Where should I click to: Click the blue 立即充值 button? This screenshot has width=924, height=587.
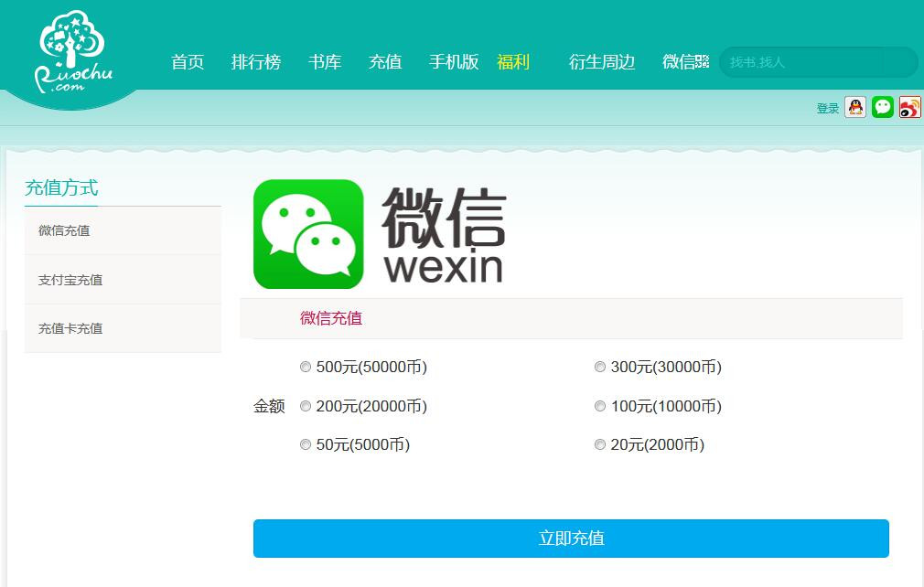[571, 539]
